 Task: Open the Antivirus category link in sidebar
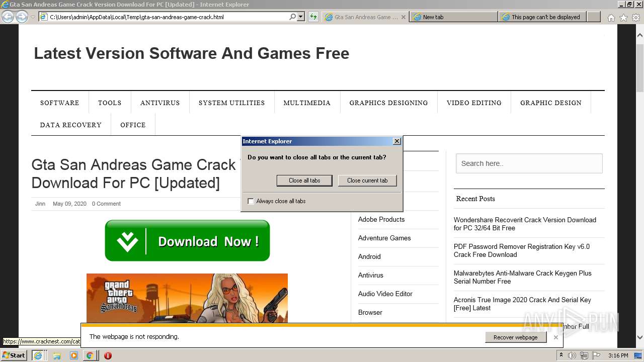[x=371, y=275]
